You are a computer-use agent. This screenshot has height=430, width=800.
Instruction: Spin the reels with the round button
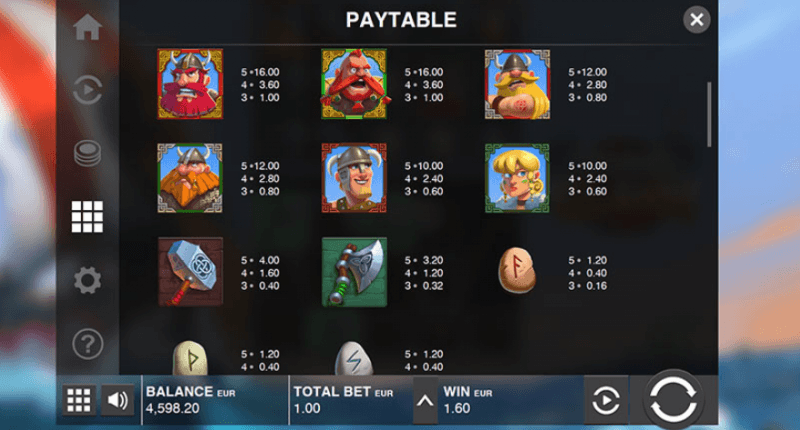(673, 399)
